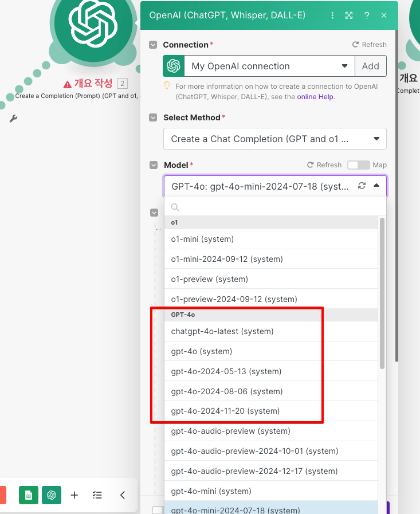Collapse the Select Method section chevron
This screenshot has width=420, height=514.
click(x=153, y=117)
